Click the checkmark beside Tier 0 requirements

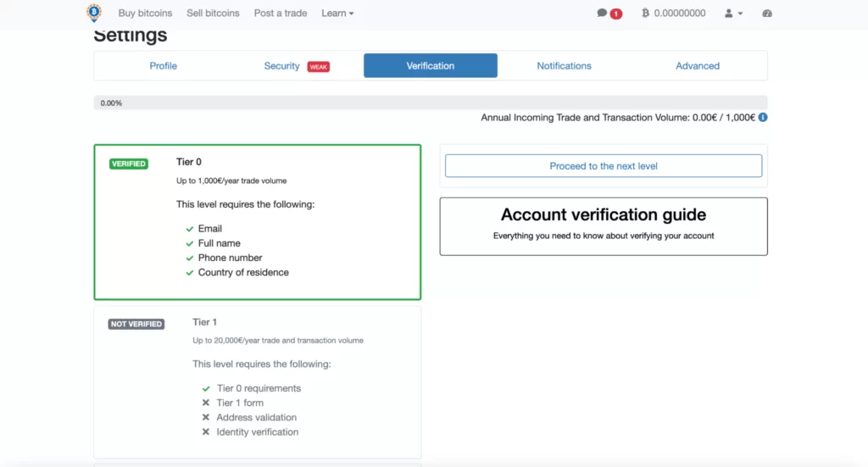206,388
